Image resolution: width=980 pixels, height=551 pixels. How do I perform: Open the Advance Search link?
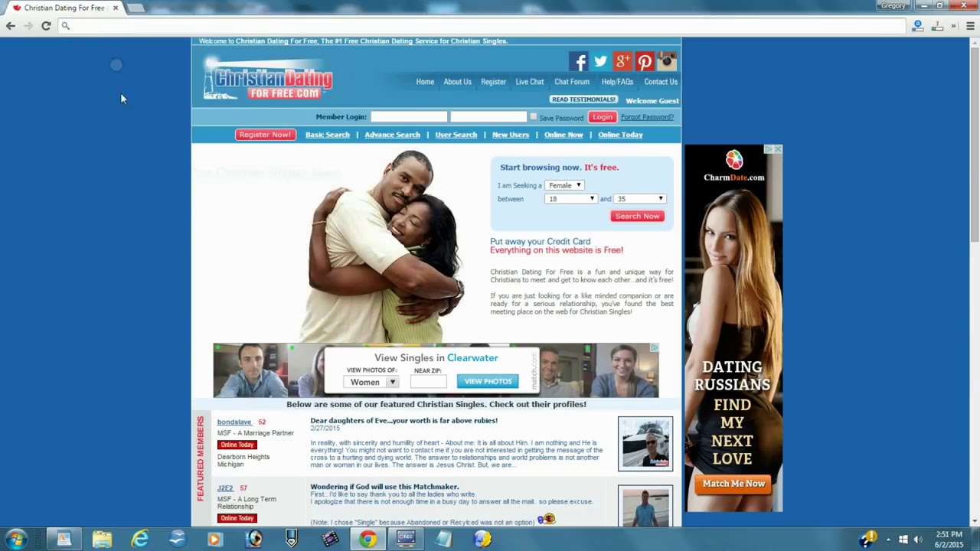(392, 135)
